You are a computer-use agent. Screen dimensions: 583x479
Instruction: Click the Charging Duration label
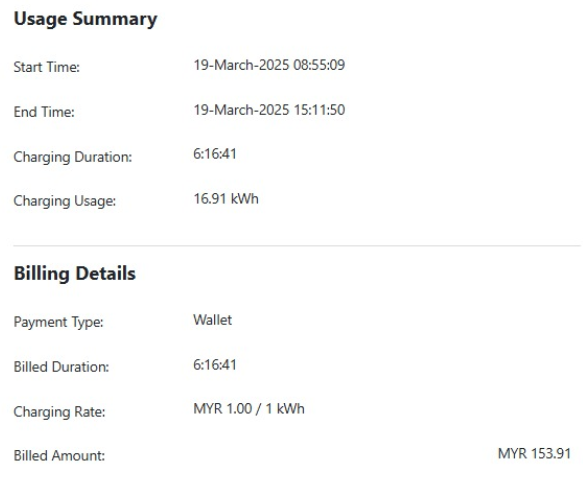click(73, 157)
